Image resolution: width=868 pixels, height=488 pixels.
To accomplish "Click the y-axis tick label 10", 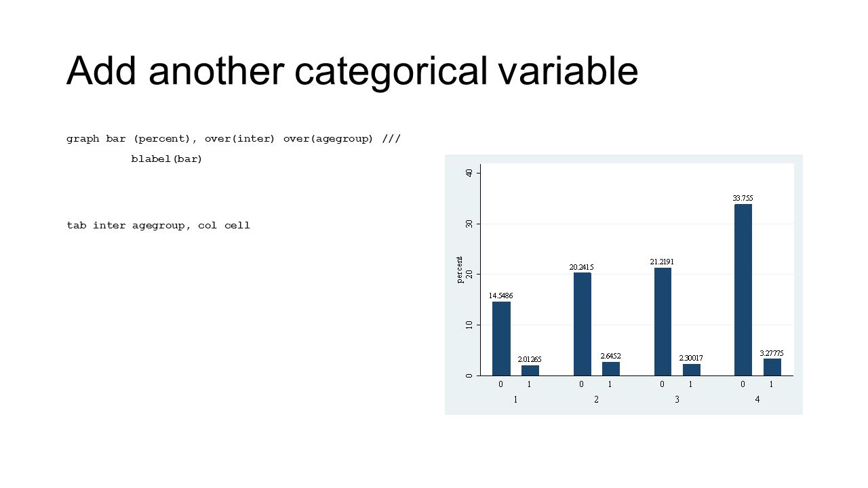I will (470, 325).
